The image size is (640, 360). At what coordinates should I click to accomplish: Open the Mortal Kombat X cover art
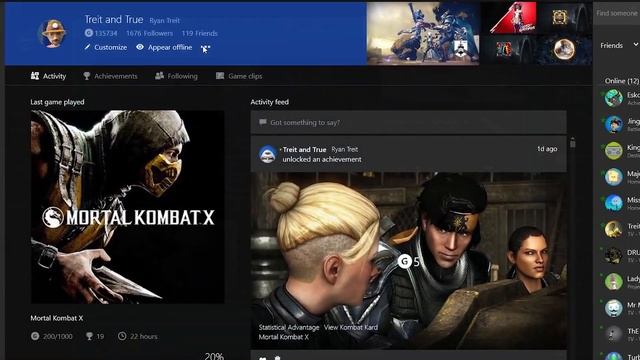pyautogui.click(x=127, y=207)
